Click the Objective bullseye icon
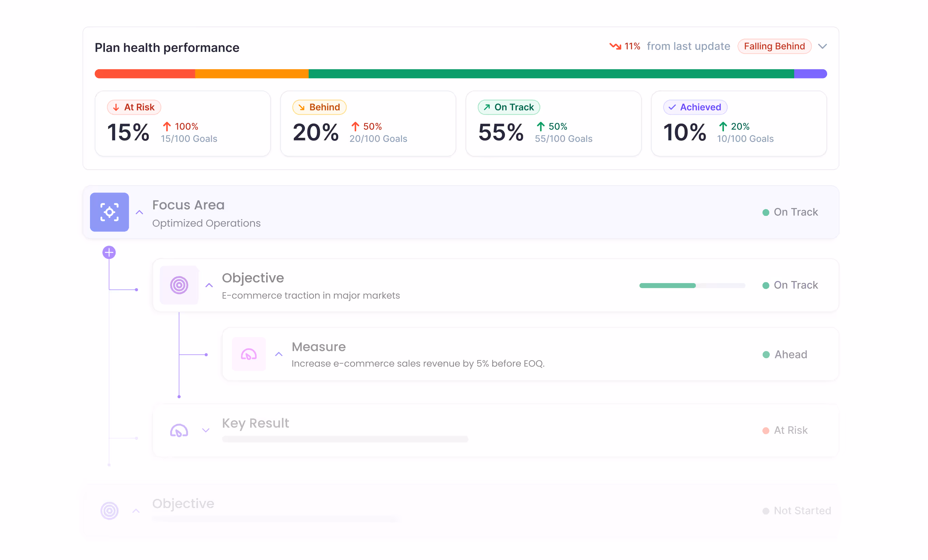Screen dimensions: 928x560 click(x=179, y=285)
